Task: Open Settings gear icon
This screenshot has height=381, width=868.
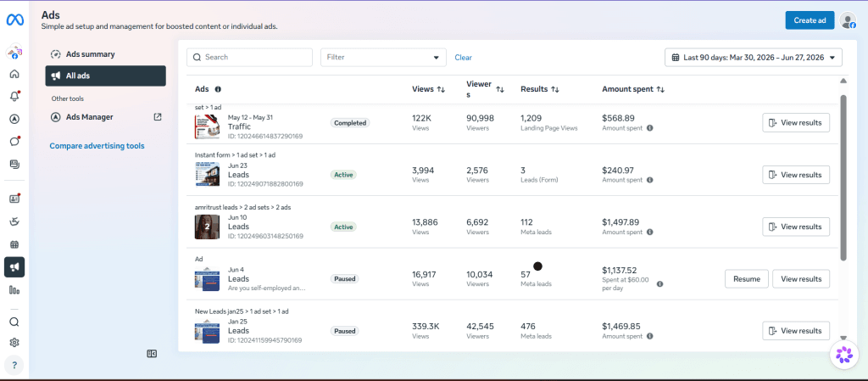Action: (14, 343)
